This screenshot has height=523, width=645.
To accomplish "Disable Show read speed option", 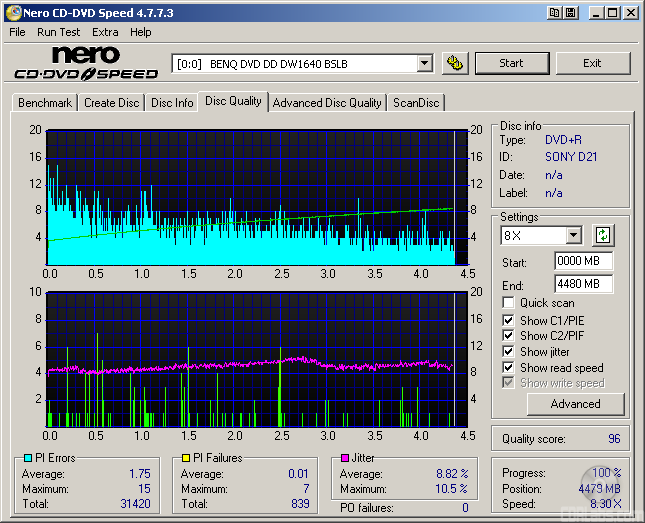I will click(x=509, y=368).
